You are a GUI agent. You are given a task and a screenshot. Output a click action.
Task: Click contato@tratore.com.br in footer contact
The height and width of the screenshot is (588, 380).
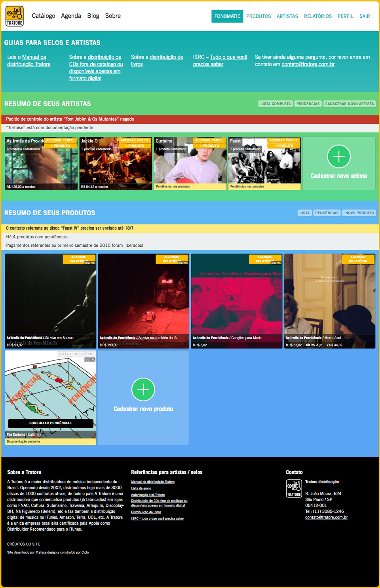tap(327, 517)
